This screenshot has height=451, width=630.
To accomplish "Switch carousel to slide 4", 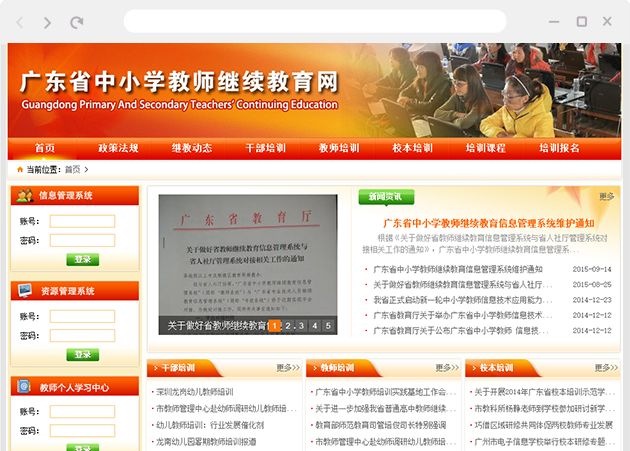I will [314, 325].
